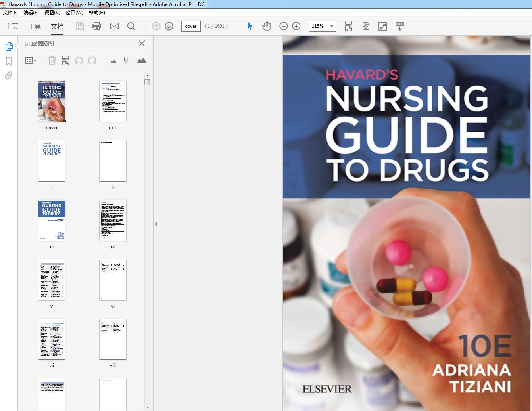The width and height of the screenshot is (532, 411).
Task: Fit one full page icon
Action: [366, 26]
